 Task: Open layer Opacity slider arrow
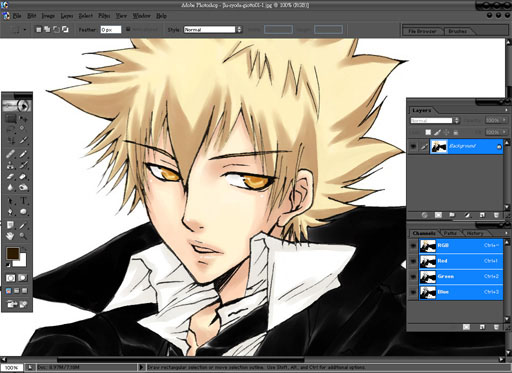coord(504,120)
